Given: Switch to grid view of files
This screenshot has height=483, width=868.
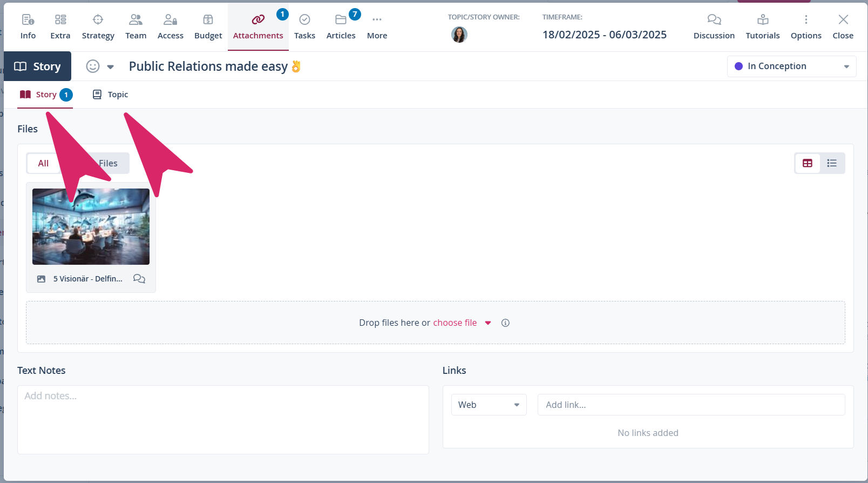Looking at the screenshot, I should pyautogui.click(x=808, y=163).
